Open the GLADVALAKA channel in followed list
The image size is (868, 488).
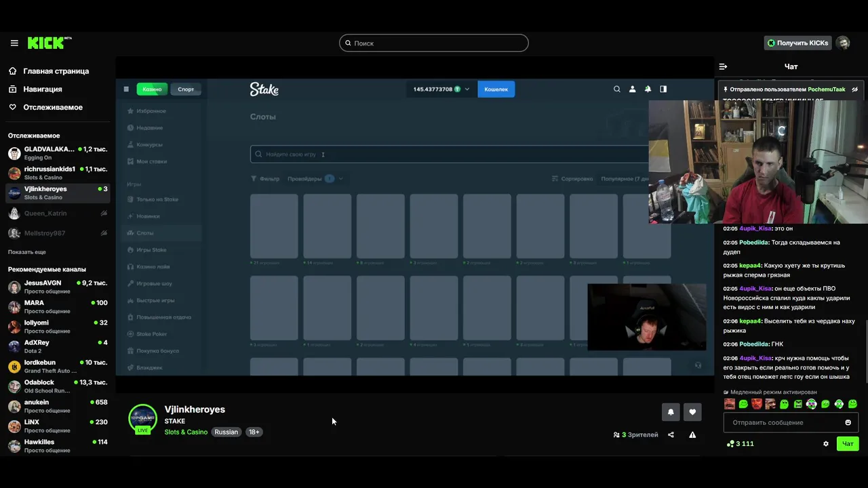pos(58,153)
